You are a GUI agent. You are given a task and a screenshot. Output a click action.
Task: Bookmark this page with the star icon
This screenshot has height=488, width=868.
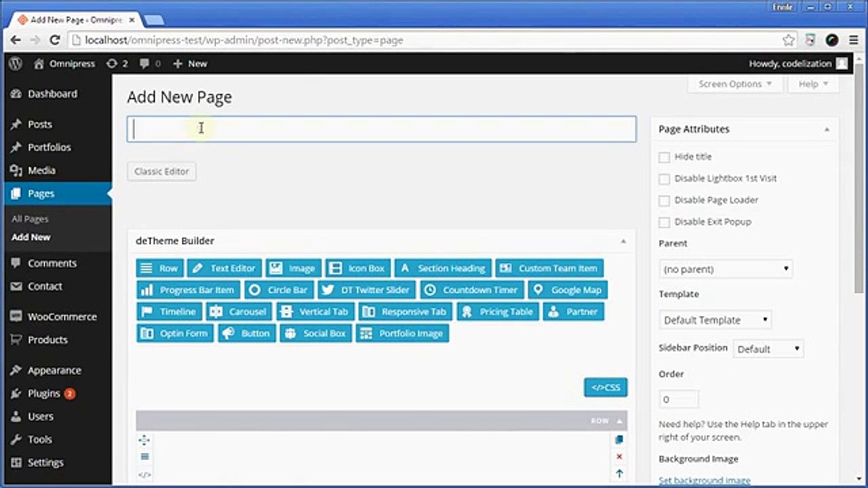pyautogui.click(x=789, y=40)
